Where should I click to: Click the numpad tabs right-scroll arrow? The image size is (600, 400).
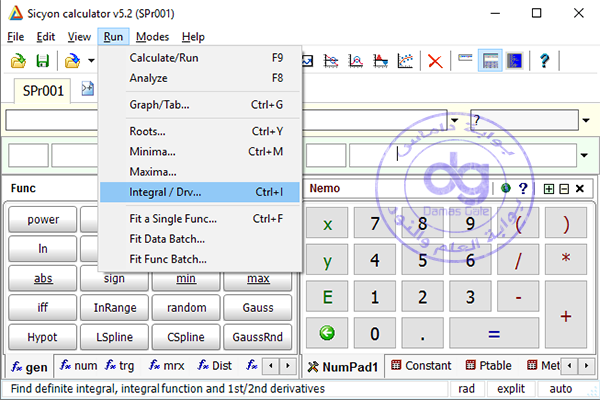pos(586,366)
